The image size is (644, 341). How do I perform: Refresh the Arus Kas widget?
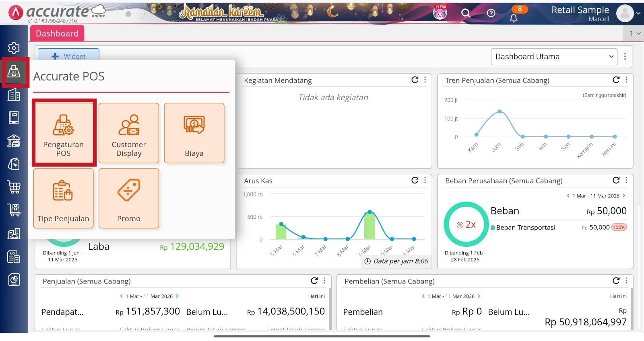pyautogui.click(x=415, y=180)
